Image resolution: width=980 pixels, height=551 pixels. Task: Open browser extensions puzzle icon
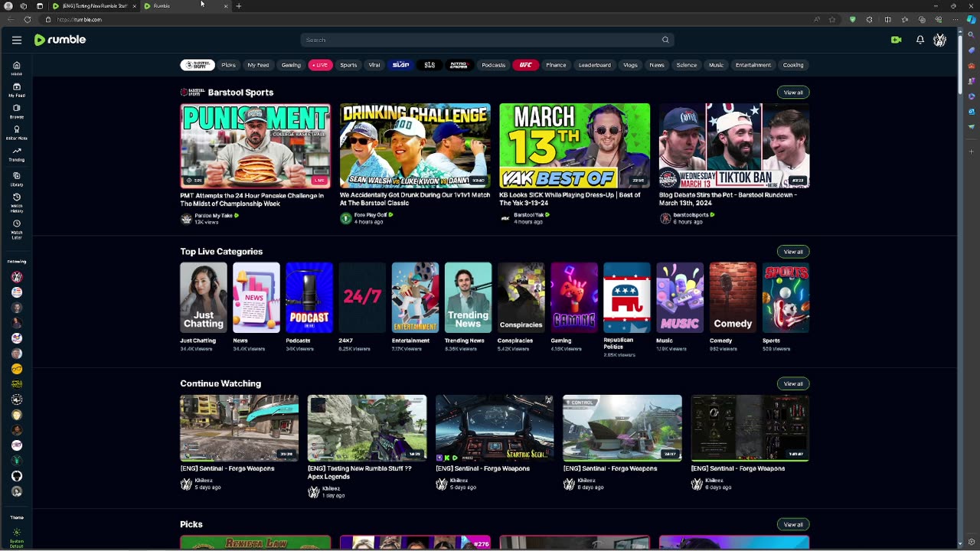tap(870, 19)
